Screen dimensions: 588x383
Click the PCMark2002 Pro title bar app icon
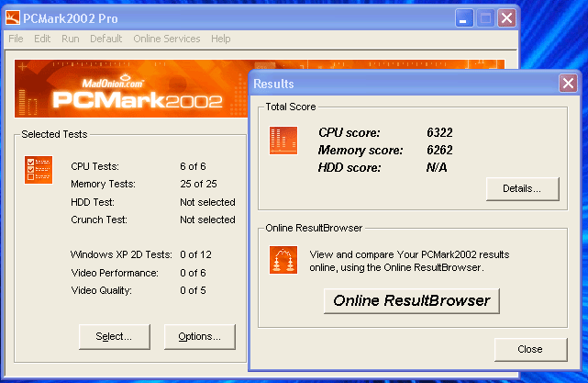(13, 17)
